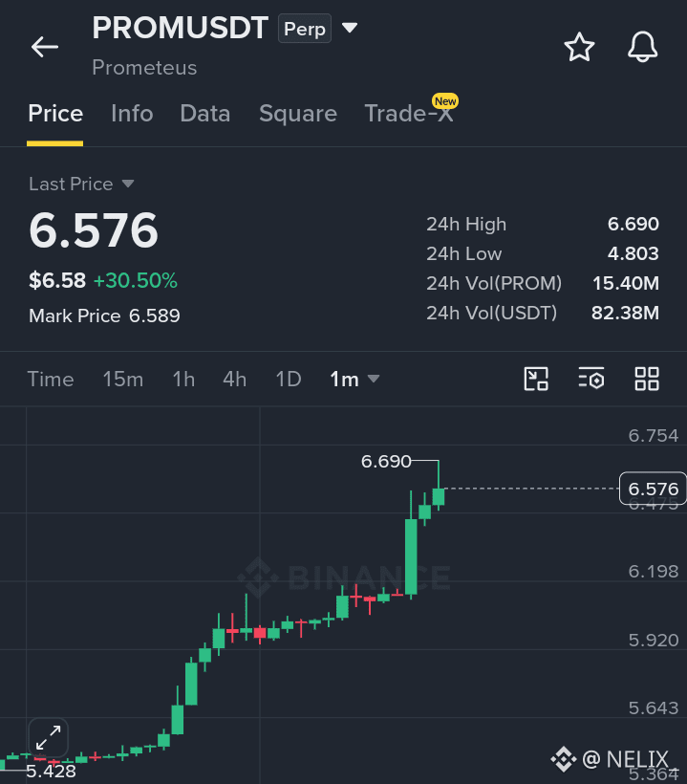This screenshot has width=687, height=784.
Task: Tap the 6.576 last price value
Action: [x=94, y=230]
